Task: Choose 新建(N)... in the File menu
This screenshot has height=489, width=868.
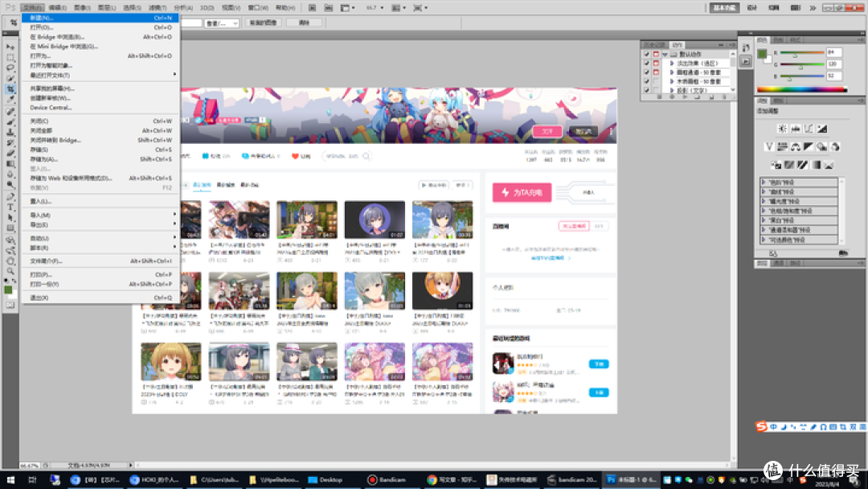Action: 100,18
